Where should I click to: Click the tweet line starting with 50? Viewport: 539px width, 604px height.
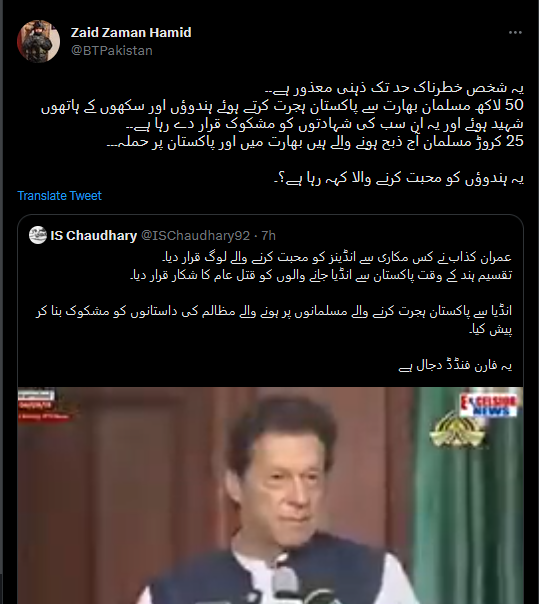pyautogui.click(x=282, y=106)
